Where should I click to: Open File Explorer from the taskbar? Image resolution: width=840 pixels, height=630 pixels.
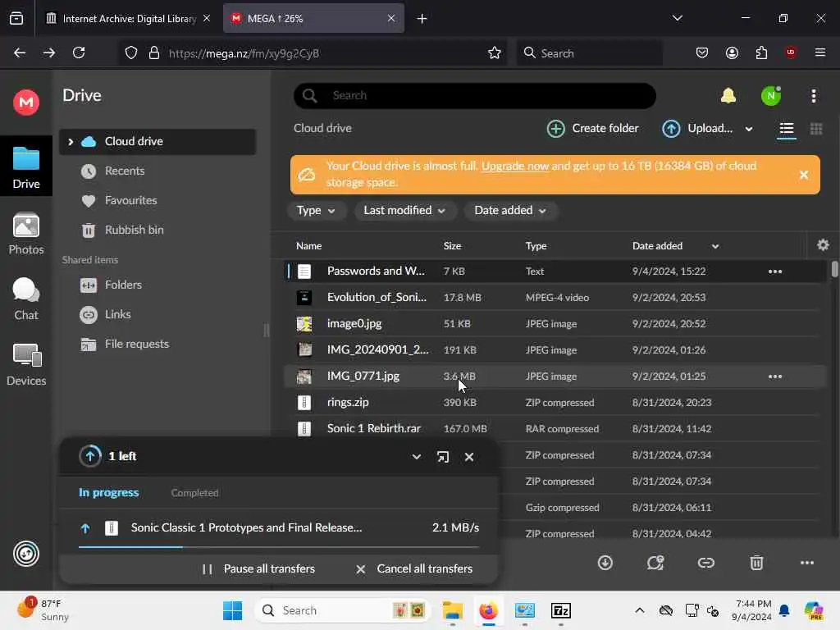pos(452,610)
